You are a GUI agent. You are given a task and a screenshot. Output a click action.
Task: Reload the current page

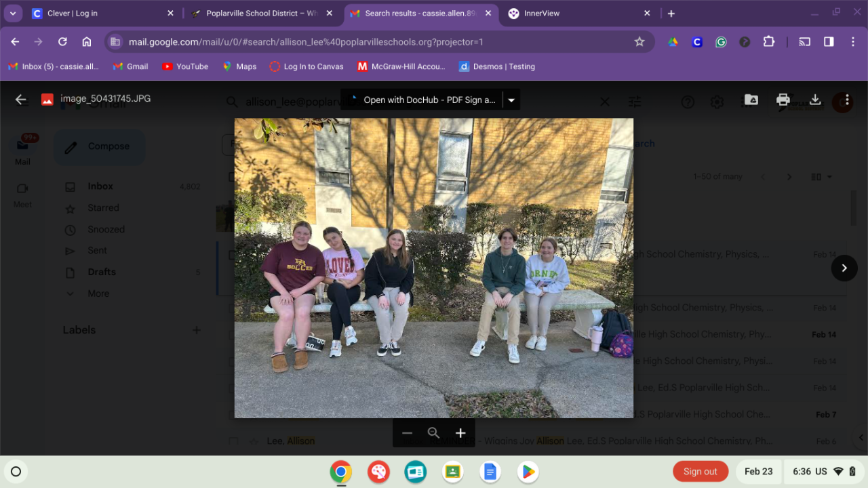pos(62,42)
